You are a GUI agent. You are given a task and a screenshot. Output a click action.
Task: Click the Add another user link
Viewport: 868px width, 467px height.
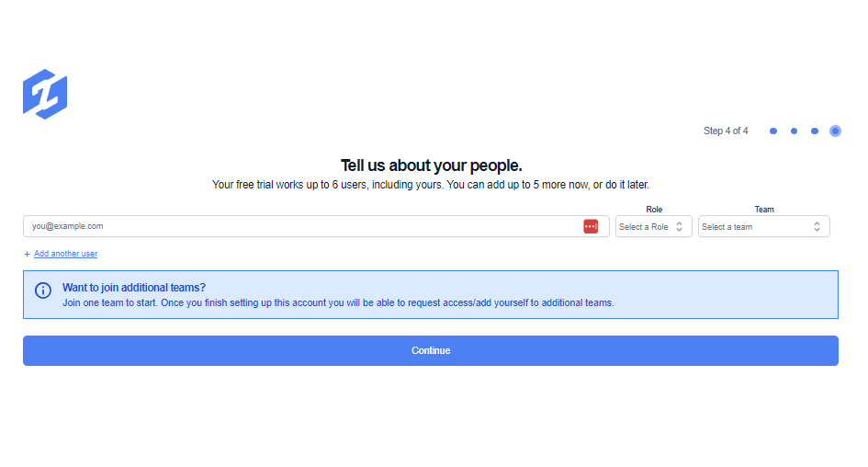click(x=65, y=254)
